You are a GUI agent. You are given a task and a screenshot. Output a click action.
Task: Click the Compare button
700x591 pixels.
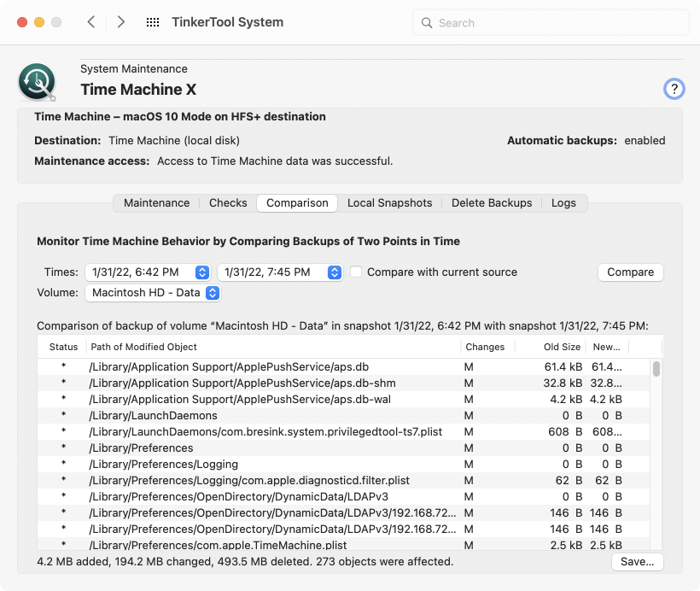(630, 272)
